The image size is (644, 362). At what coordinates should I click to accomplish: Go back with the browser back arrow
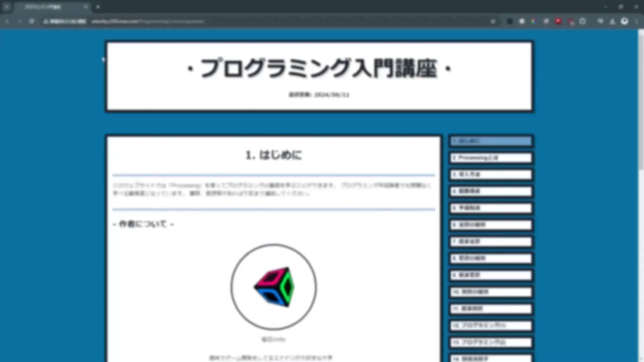click(x=8, y=21)
